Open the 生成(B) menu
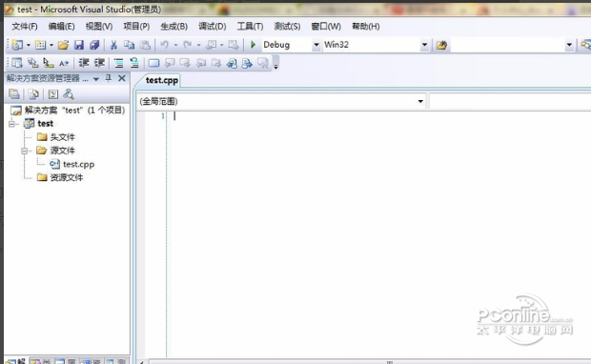 click(173, 27)
